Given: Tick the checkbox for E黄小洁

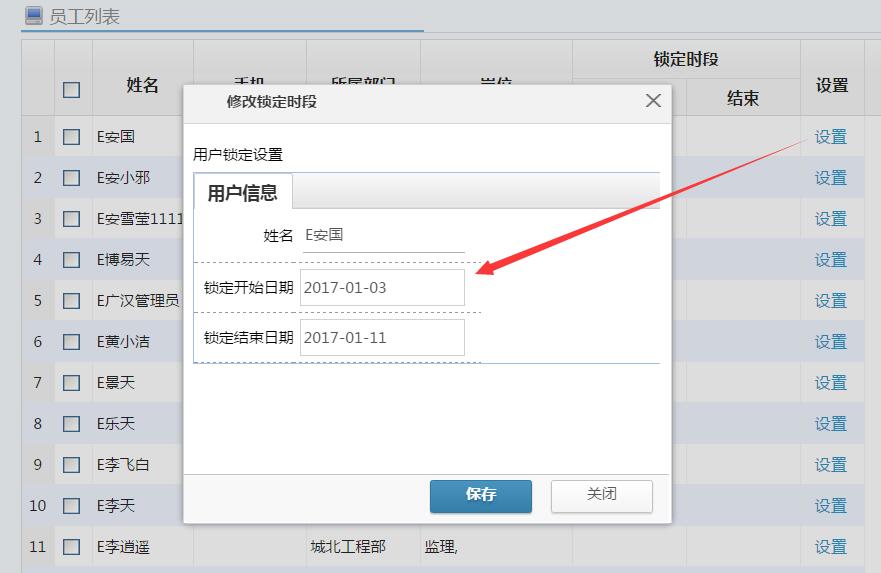Looking at the screenshot, I should pos(71,342).
